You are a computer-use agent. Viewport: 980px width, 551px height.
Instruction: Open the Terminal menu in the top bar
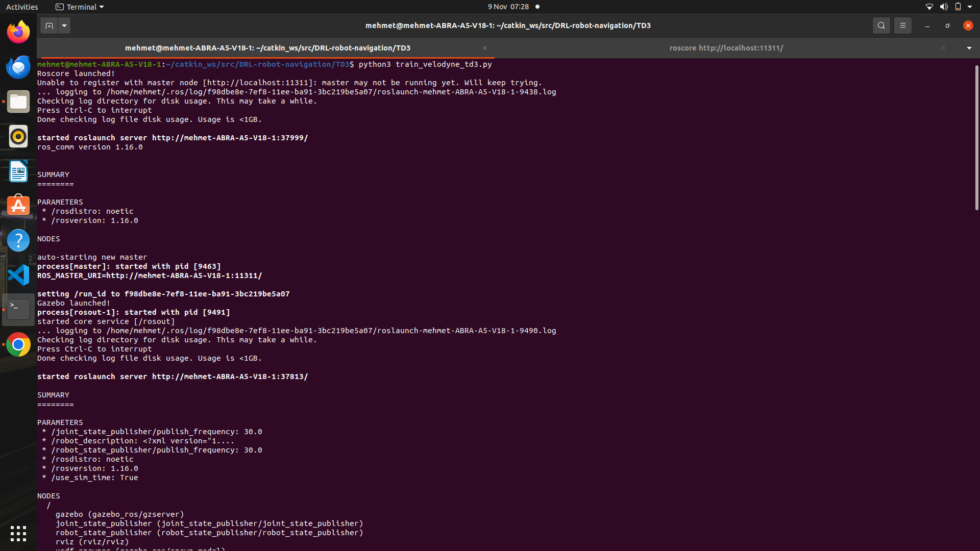pyautogui.click(x=79, y=7)
